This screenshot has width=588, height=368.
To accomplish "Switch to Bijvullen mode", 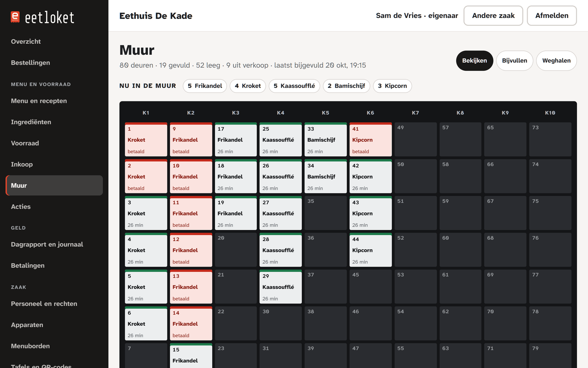I will coord(514,61).
